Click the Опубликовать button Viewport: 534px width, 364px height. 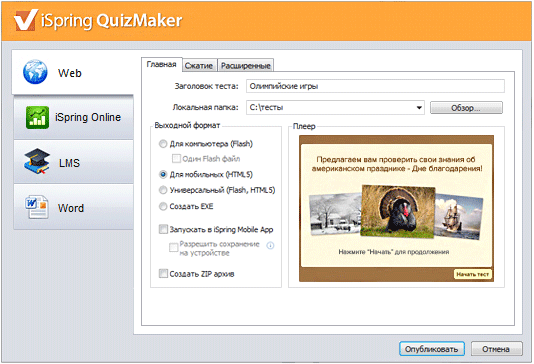pos(431,349)
